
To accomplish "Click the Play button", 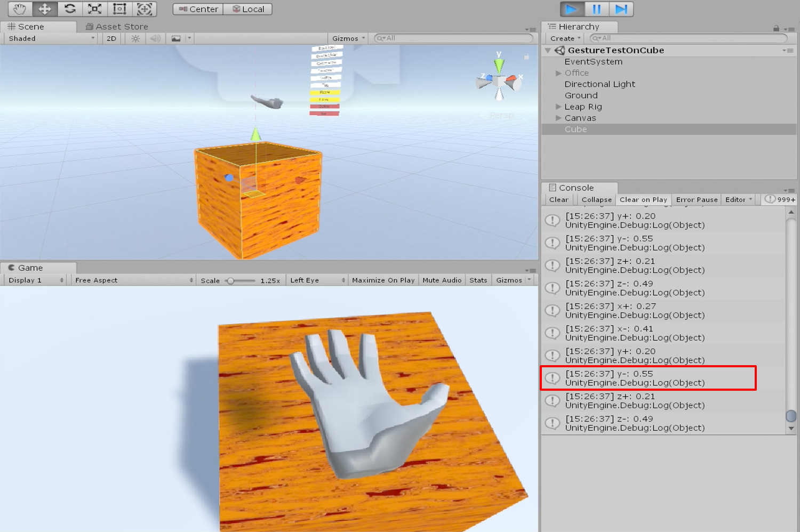I will click(571, 9).
